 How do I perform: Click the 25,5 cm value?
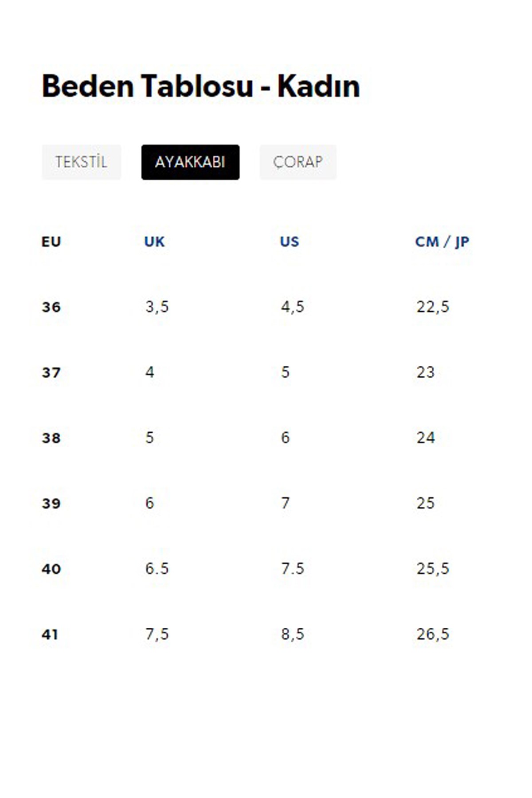click(433, 569)
